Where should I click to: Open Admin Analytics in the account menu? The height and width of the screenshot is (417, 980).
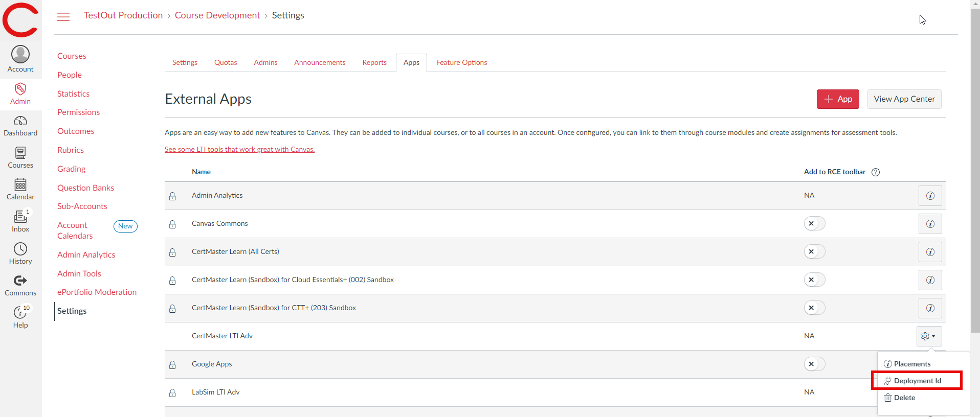click(86, 255)
